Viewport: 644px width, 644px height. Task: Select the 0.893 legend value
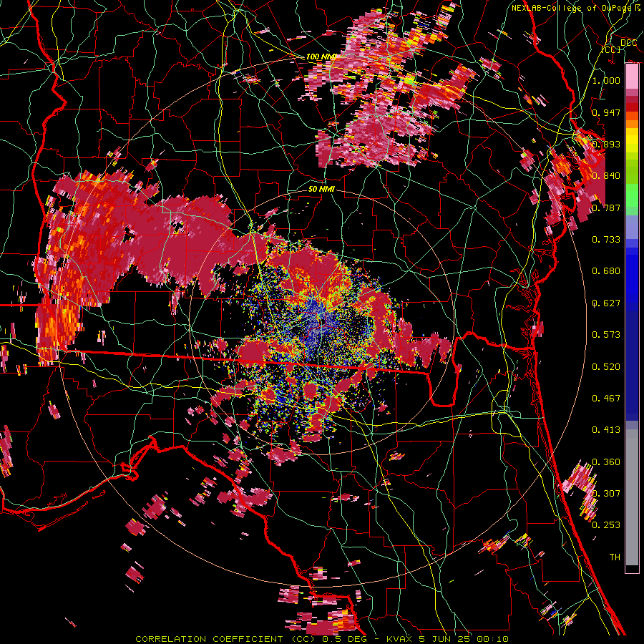point(606,144)
